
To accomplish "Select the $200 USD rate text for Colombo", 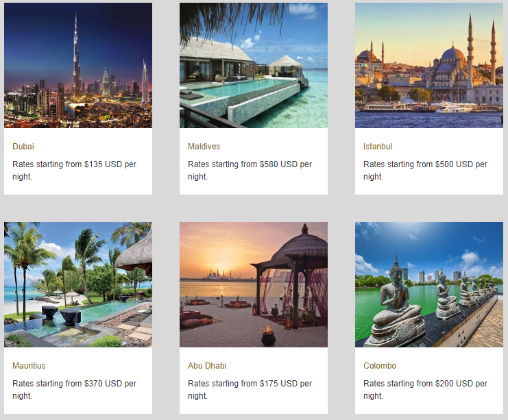I will pos(425,390).
